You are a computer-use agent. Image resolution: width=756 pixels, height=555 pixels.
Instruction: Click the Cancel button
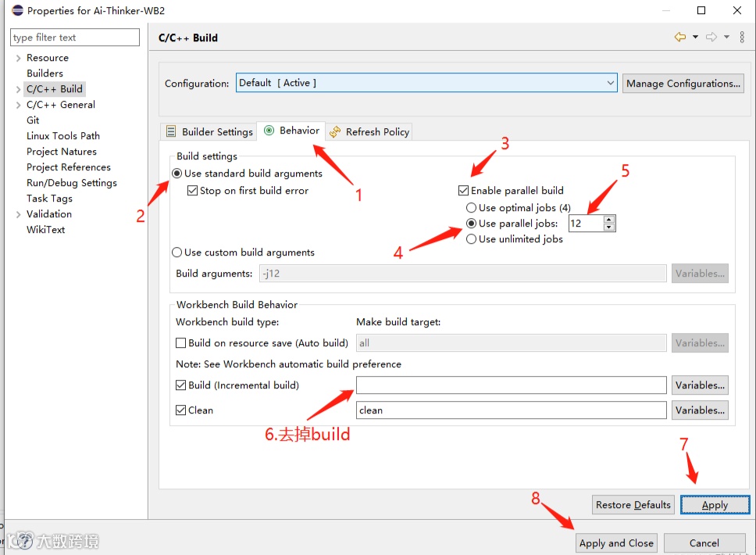tap(704, 543)
